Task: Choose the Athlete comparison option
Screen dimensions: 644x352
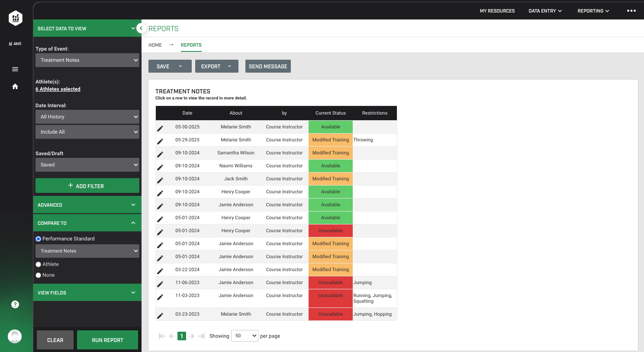Action: tap(38, 264)
